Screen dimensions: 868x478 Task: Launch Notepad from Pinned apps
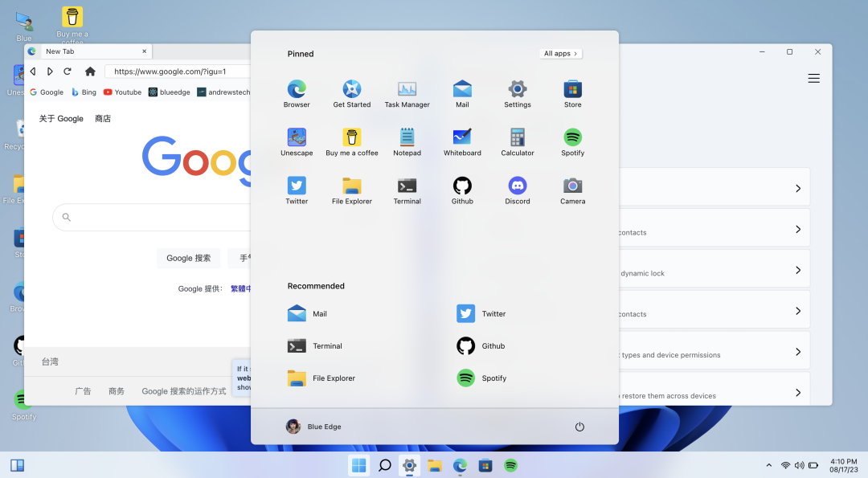407,142
